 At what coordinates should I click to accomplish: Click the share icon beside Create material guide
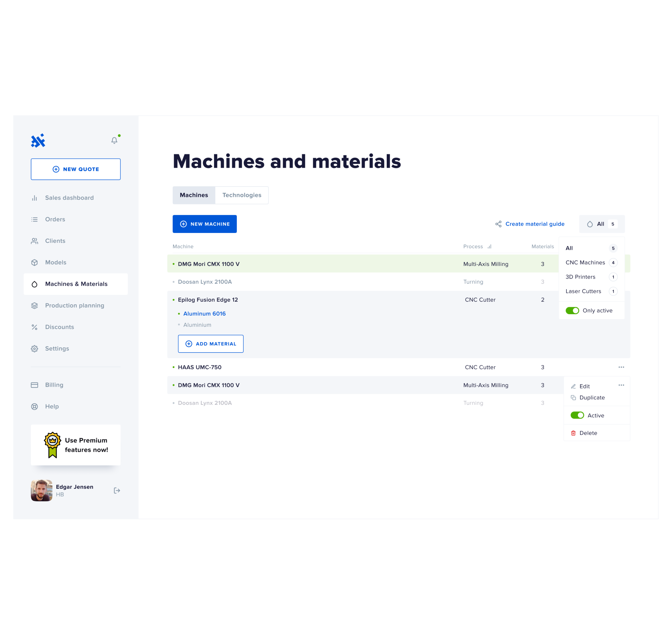point(498,224)
